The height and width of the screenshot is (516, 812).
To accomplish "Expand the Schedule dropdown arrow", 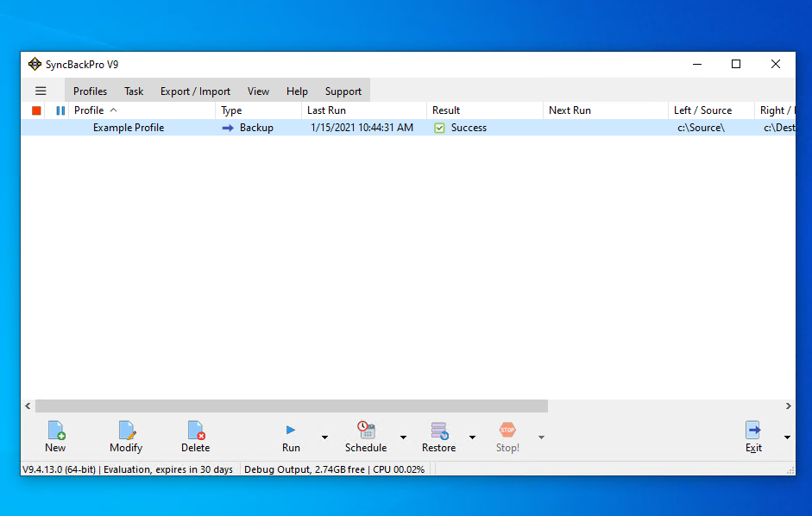I will click(403, 437).
